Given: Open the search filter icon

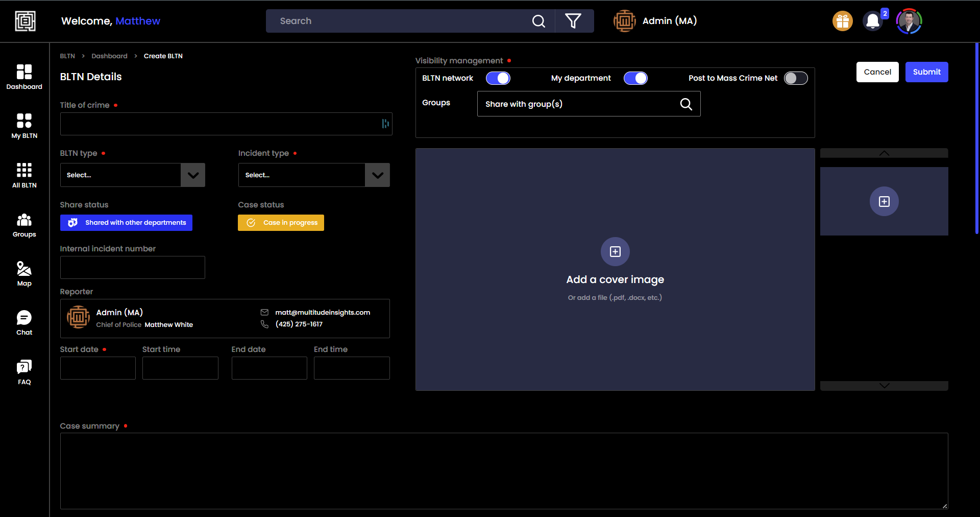Looking at the screenshot, I should [573, 21].
